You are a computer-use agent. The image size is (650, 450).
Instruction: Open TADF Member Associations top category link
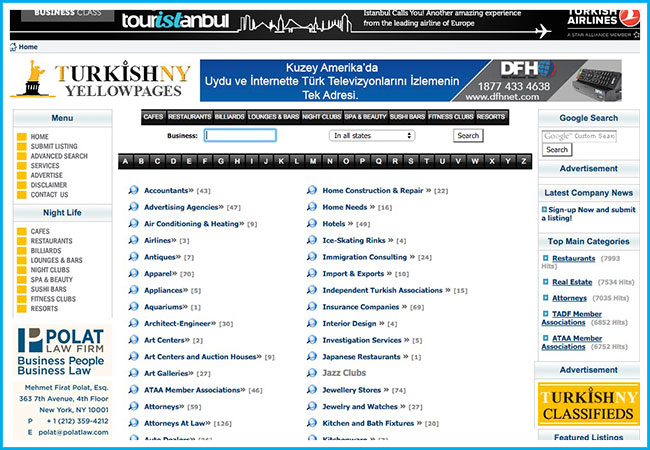point(572,318)
